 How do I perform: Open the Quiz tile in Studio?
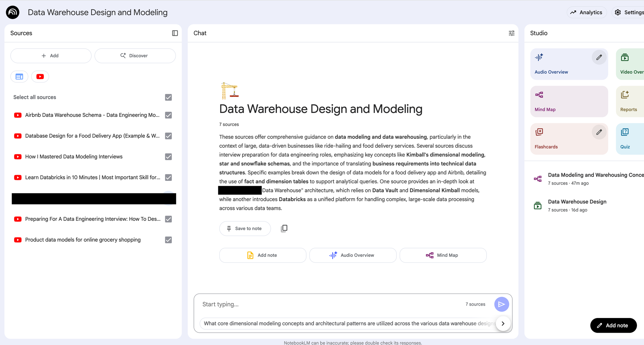630,139
